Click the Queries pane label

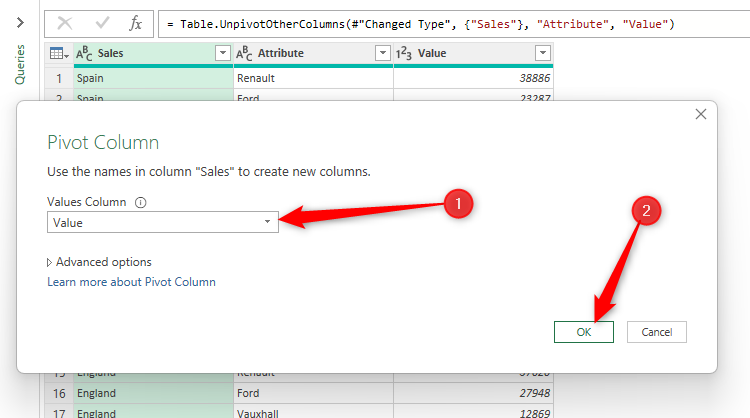click(20, 65)
